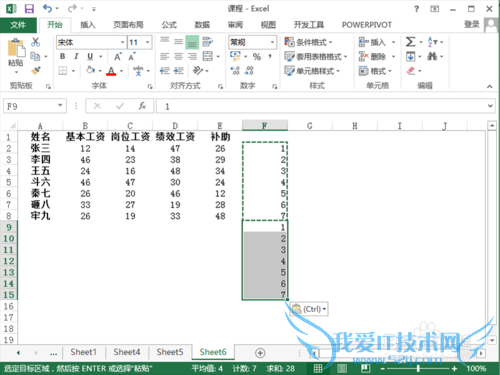Screen dimensions: 500x375
Task: Click the Redo arrow icon
Action: pos(72,9)
